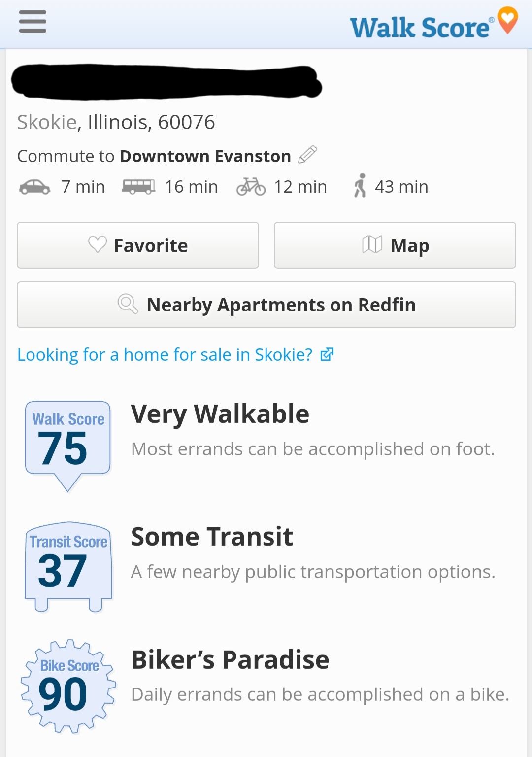Open the Map view
Image resolution: width=532 pixels, height=757 pixels.
click(x=395, y=245)
